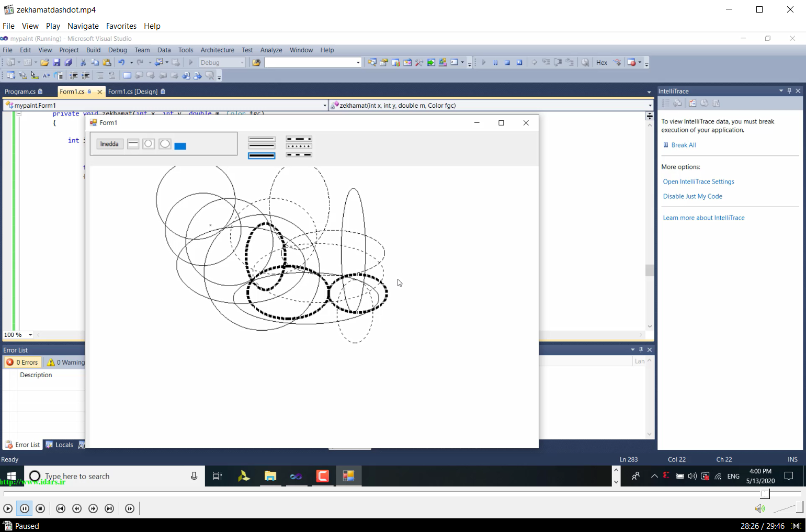Open IntelliTrace Settings link

[698, 182]
